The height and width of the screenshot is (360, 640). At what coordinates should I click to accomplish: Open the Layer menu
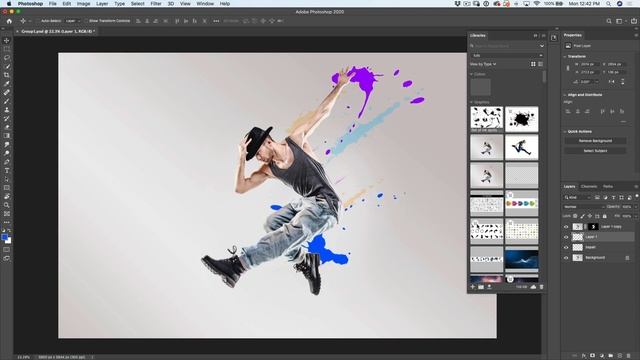tap(102, 3)
